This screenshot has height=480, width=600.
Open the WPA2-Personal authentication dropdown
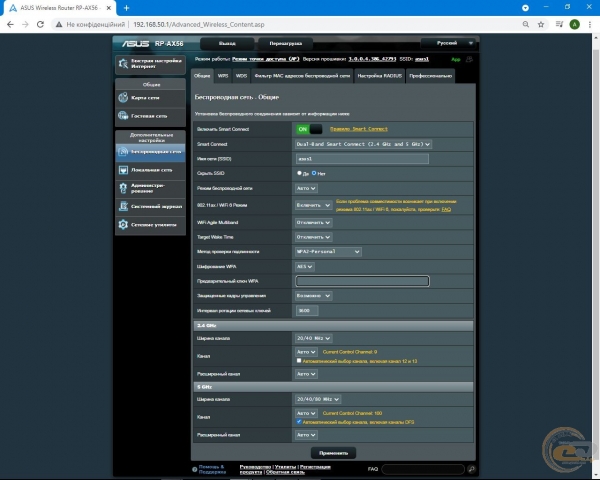click(328, 251)
